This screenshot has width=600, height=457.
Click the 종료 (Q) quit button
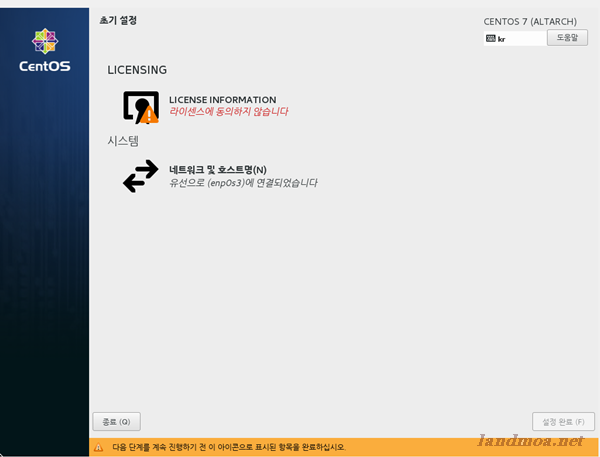point(116,421)
